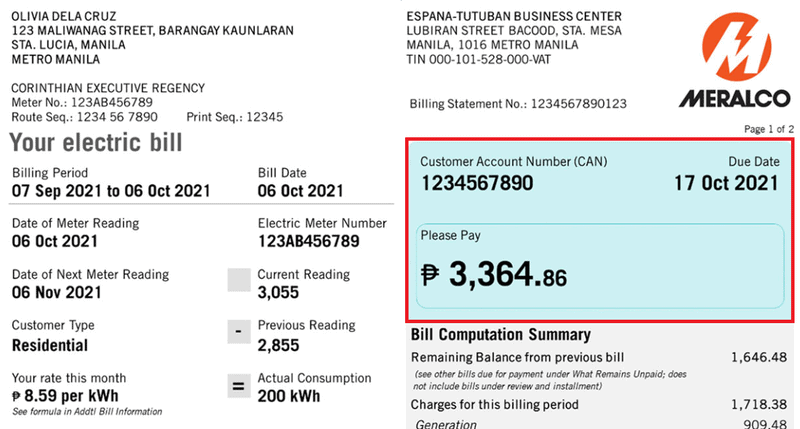Click 'Remaining Balance from previous bill' label
This screenshot has width=800, height=429.
pos(517,358)
